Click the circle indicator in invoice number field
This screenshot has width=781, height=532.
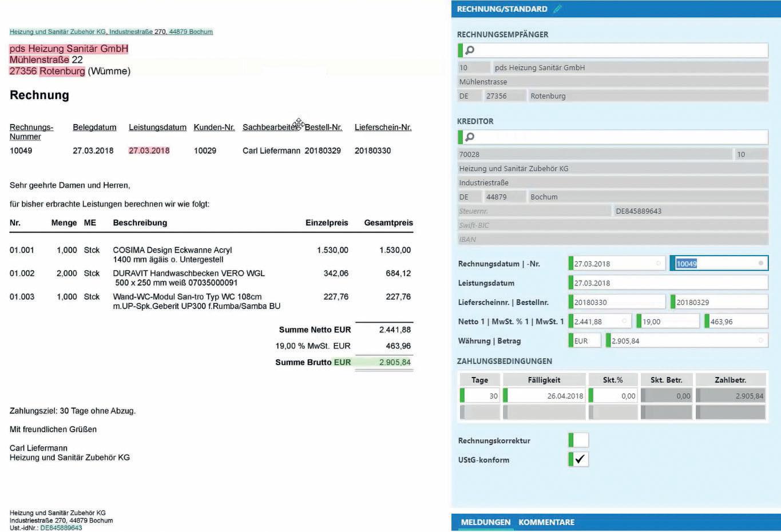pyautogui.click(x=760, y=264)
